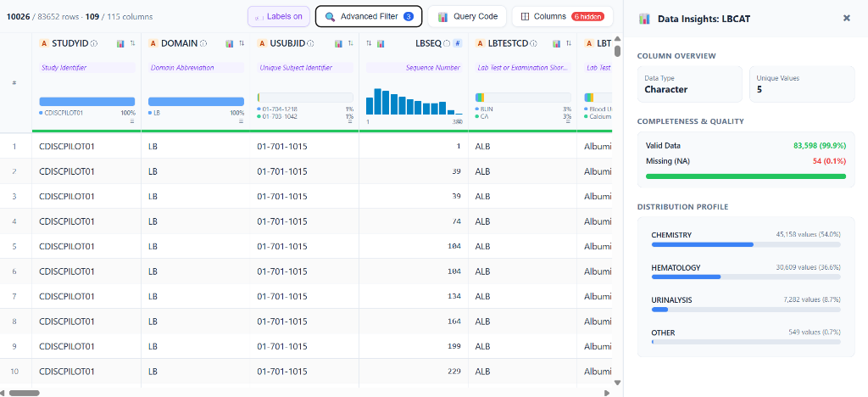868x397 pixels.
Task: Click the Data Type Character card
Action: click(x=690, y=84)
